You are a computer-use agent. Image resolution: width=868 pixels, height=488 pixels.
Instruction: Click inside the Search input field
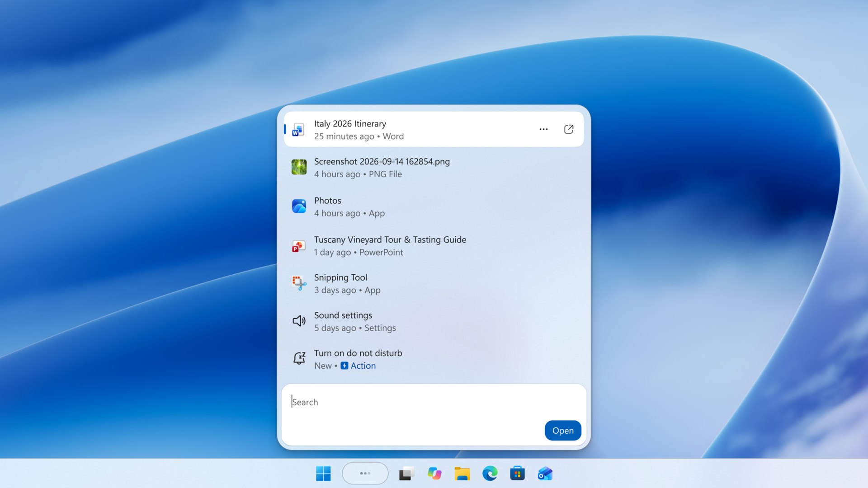click(x=434, y=414)
